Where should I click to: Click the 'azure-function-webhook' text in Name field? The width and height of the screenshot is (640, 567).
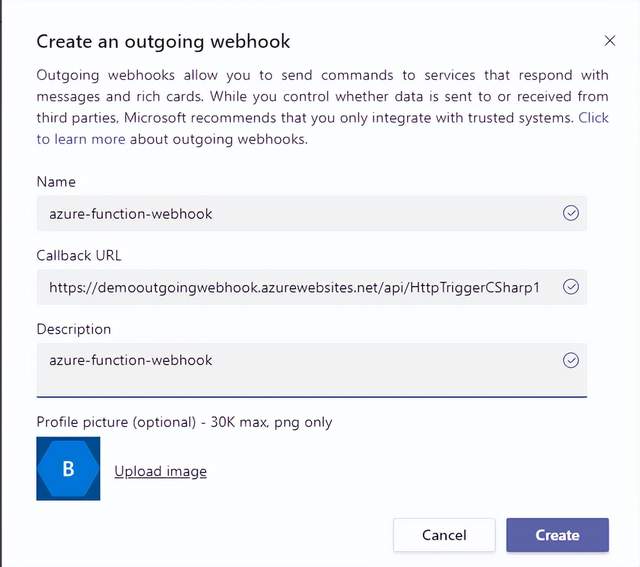point(131,213)
